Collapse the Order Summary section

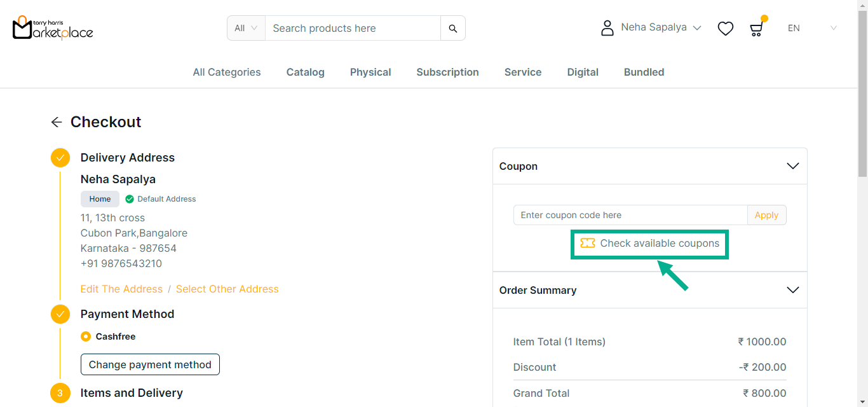coord(792,290)
